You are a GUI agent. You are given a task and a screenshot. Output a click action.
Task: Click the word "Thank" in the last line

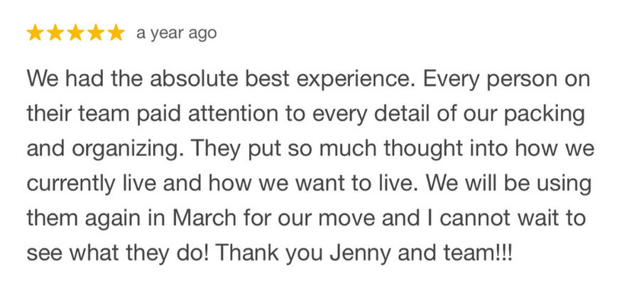260,252
